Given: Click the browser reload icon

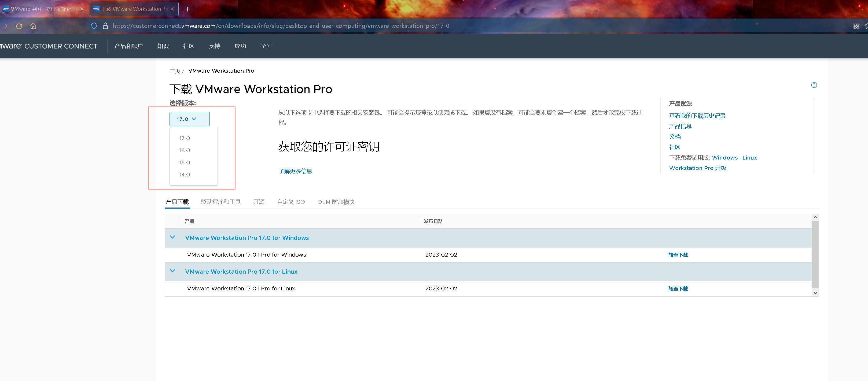Looking at the screenshot, I should (19, 26).
